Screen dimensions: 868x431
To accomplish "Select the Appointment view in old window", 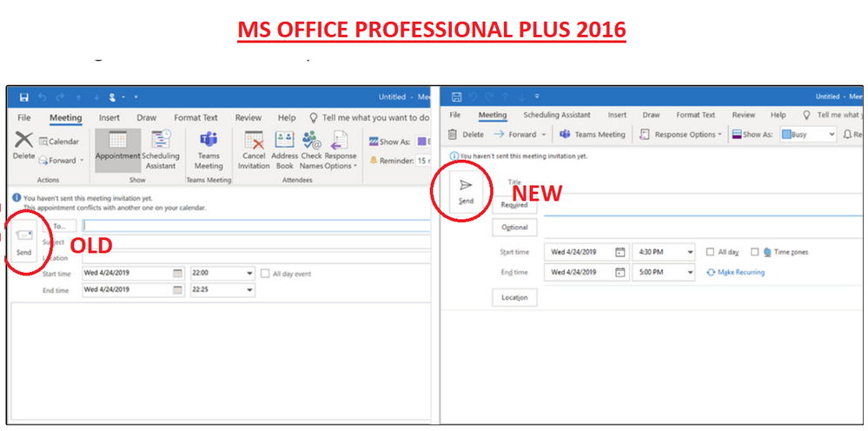I will coord(117,150).
